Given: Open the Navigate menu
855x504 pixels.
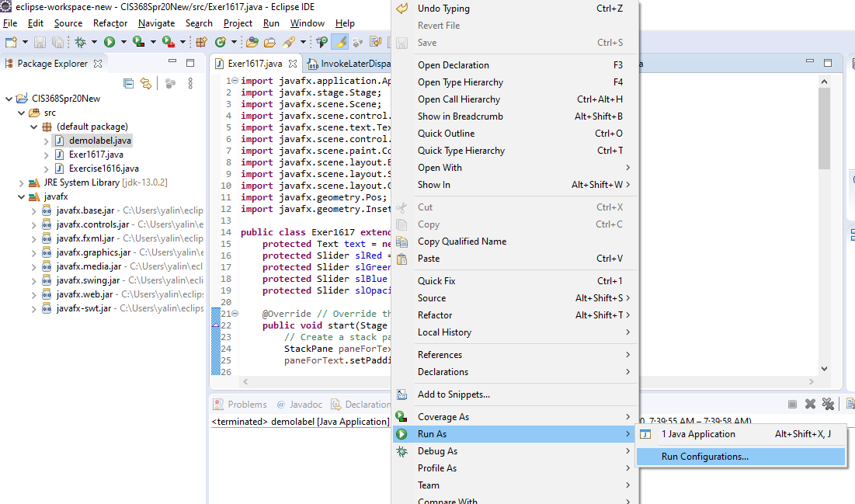Looking at the screenshot, I should (156, 23).
